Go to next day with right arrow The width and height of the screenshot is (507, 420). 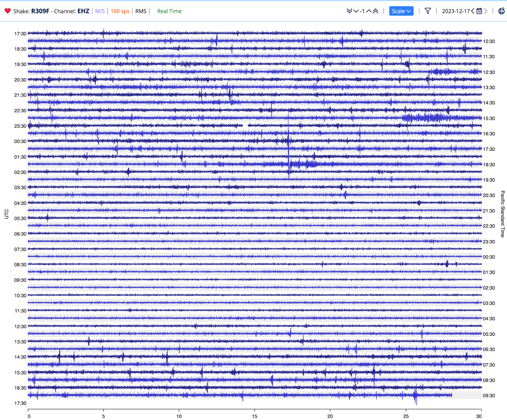click(x=485, y=11)
